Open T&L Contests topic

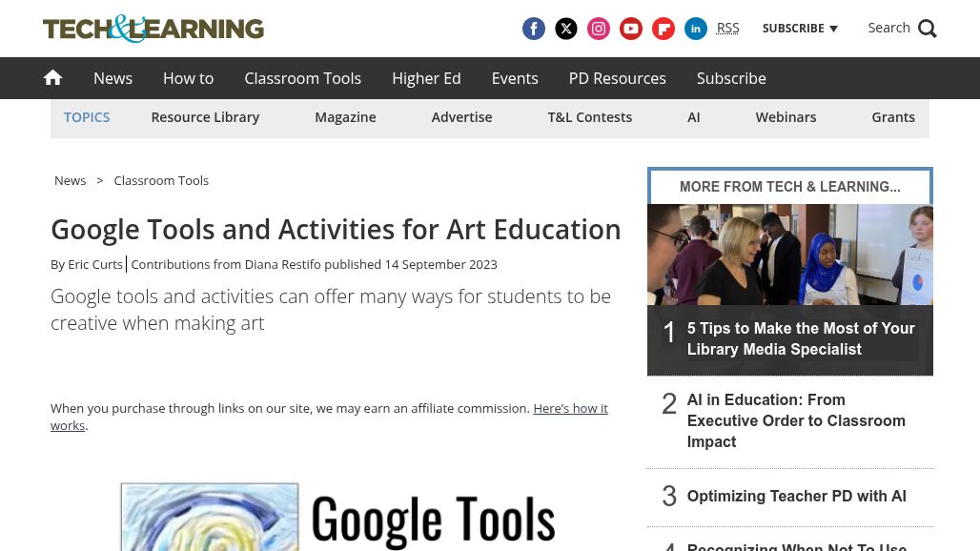(x=590, y=117)
